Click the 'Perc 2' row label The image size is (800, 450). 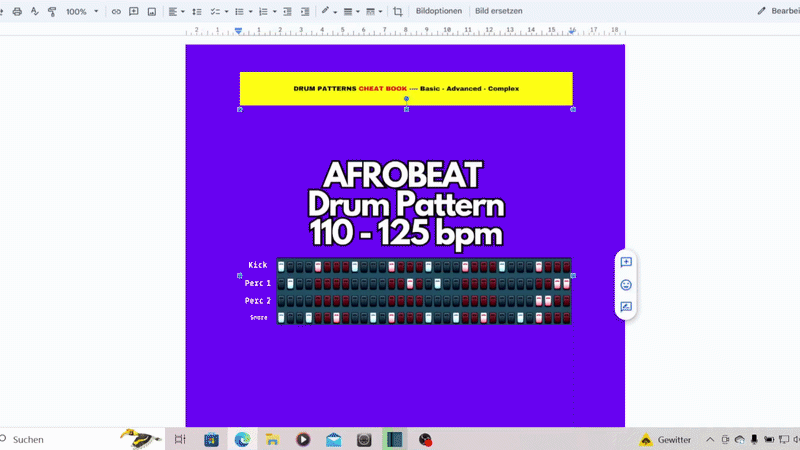[x=258, y=301]
